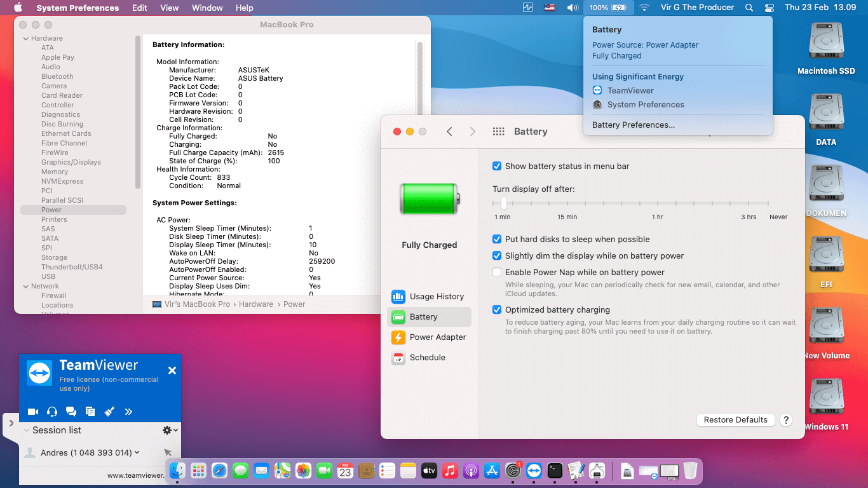Open the Window menu

coord(207,8)
